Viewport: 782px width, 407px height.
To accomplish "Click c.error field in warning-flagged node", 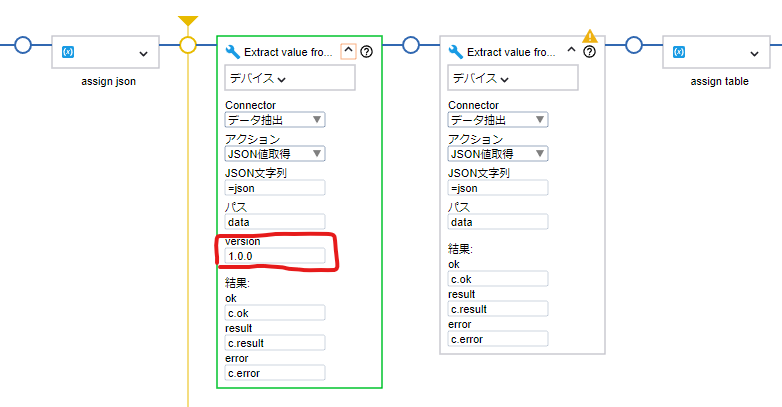I will [498, 339].
